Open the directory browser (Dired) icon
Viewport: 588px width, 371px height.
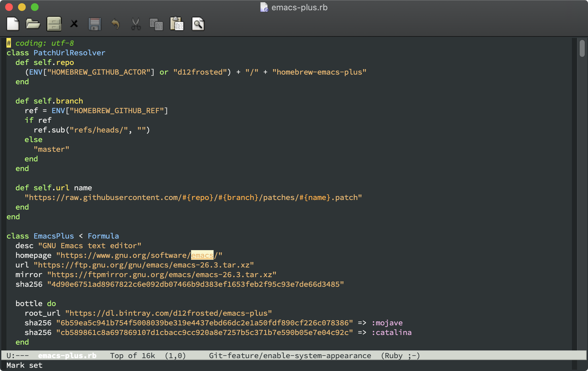(x=54, y=24)
